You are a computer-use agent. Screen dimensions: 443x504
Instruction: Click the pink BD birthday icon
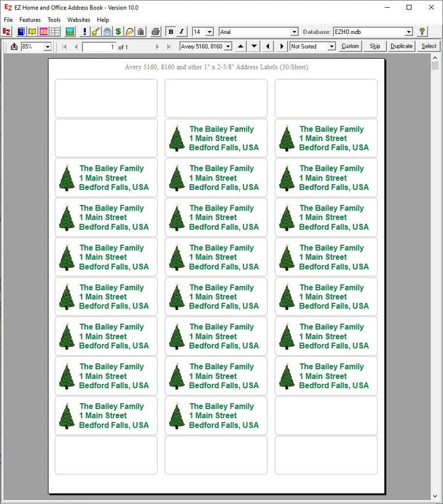click(x=44, y=32)
